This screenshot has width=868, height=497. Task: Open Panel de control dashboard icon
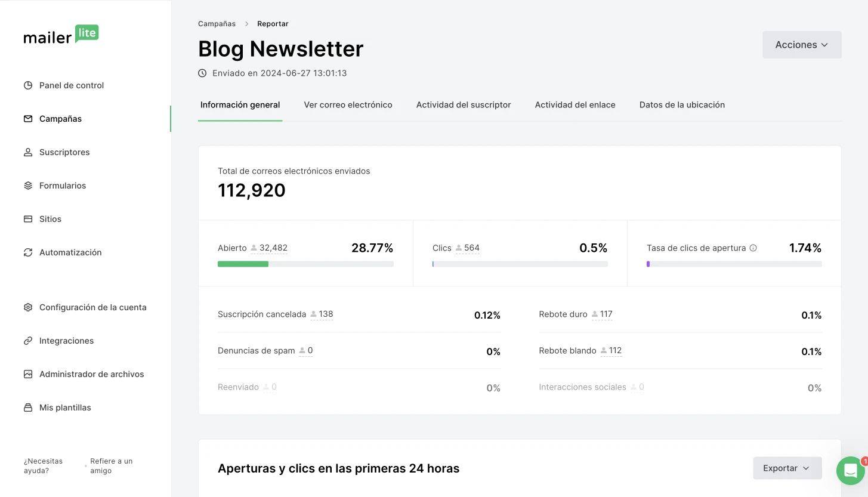[28, 85]
